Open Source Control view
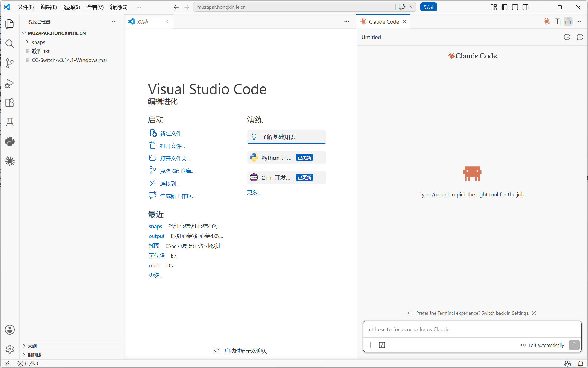 pos(10,63)
